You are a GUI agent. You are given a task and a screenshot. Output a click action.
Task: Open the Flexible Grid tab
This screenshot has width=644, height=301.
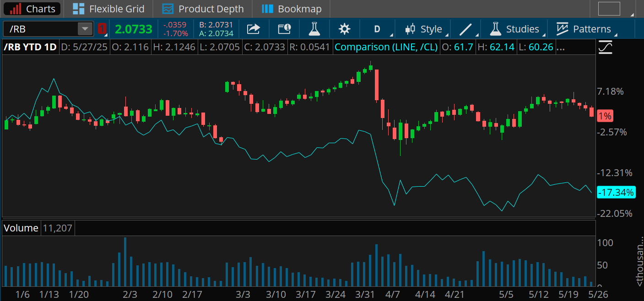109,9
